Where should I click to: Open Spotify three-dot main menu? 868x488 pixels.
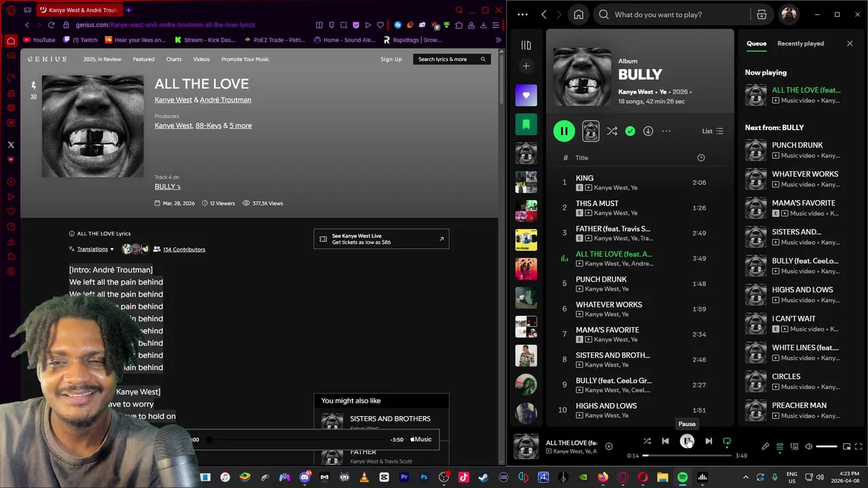pyautogui.click(x=522, y=14)
